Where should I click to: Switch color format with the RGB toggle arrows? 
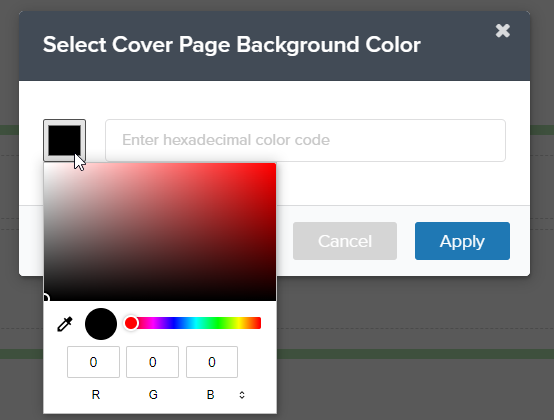coord(242,395)
